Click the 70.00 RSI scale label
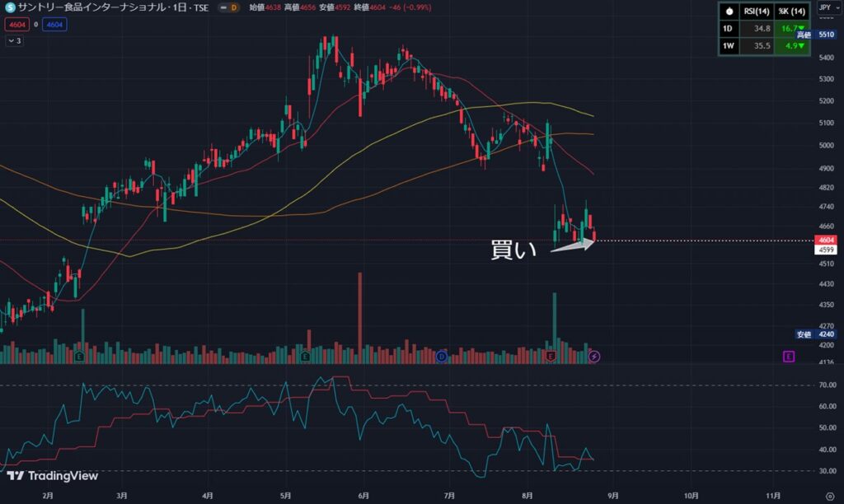Image resolution: width=844 pixels, height=504 pixels. tap(828, 385)
